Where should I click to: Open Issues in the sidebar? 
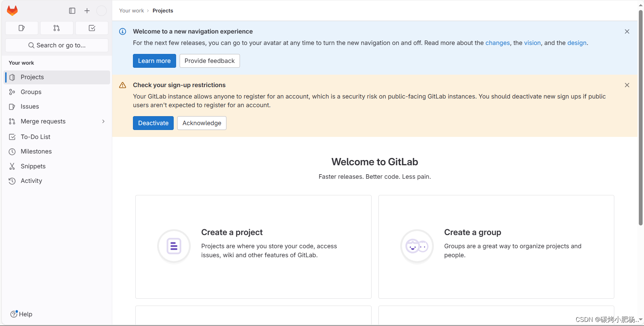coord(57,106)
